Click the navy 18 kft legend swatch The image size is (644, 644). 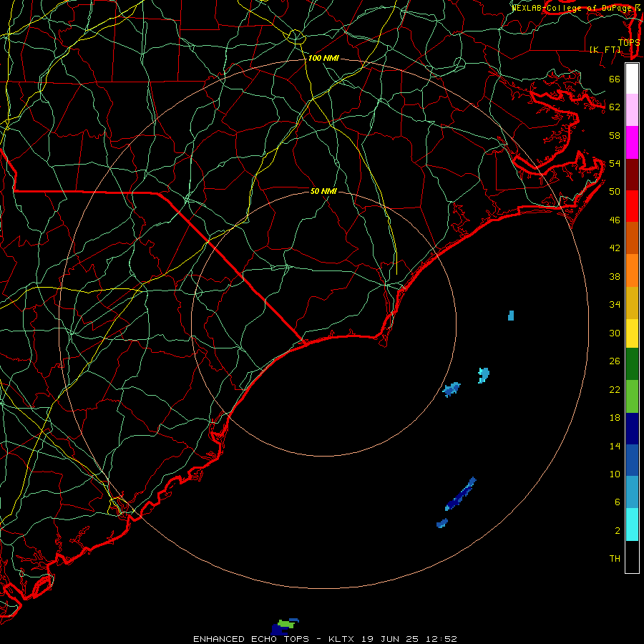pos(632,429)
